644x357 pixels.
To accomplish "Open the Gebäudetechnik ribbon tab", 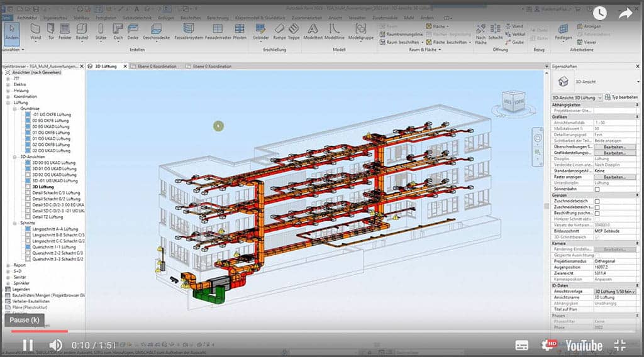I will click(137, 18).
